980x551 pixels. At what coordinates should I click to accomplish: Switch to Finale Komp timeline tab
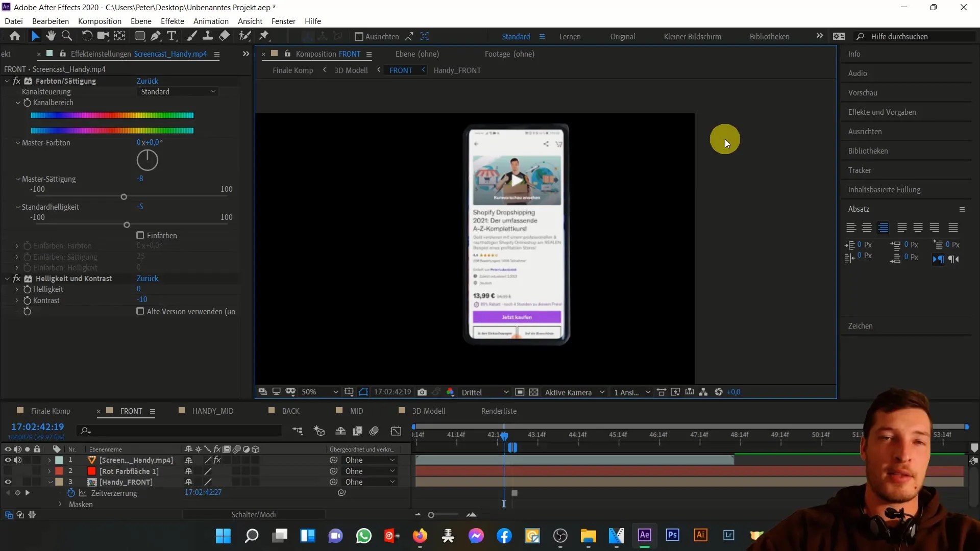click(51, 411)
